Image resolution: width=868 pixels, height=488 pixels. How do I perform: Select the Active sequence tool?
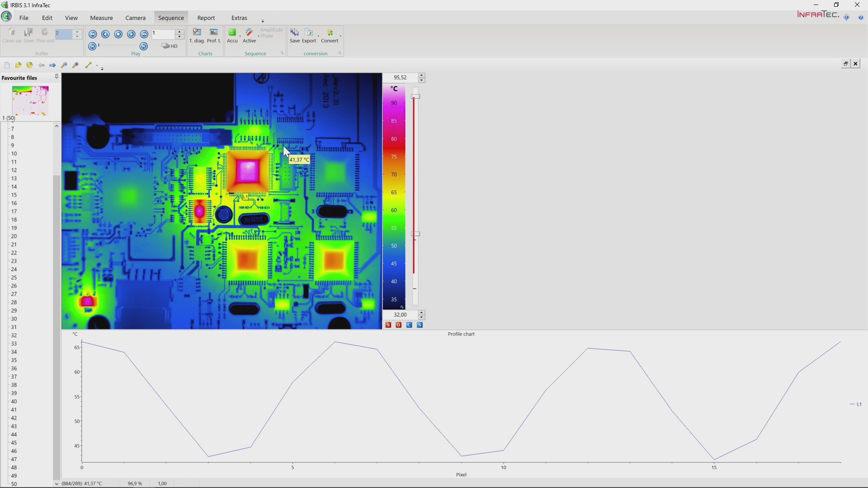pyautogui.click(x=249, y=34)
